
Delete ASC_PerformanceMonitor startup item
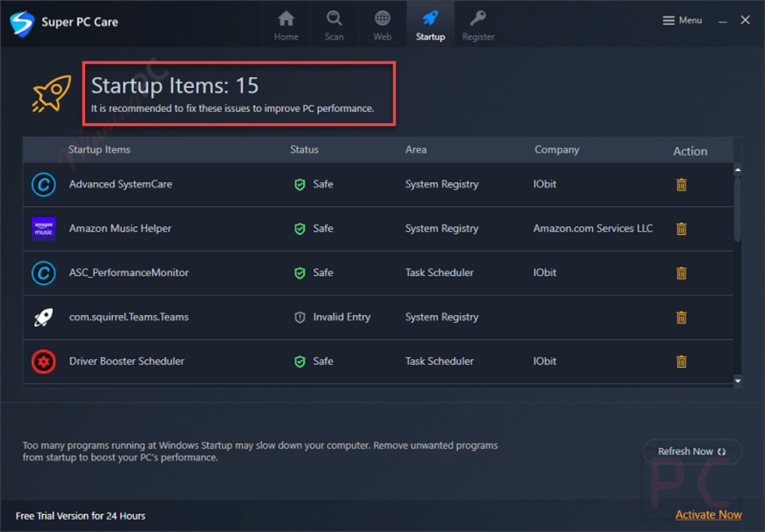(x=681, y=273)
